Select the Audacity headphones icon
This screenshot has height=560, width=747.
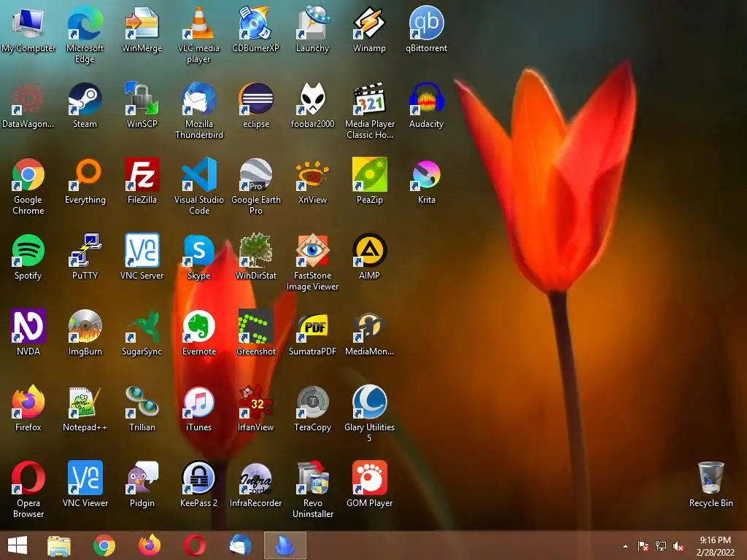pyautogui.click(x=426, y=98)
